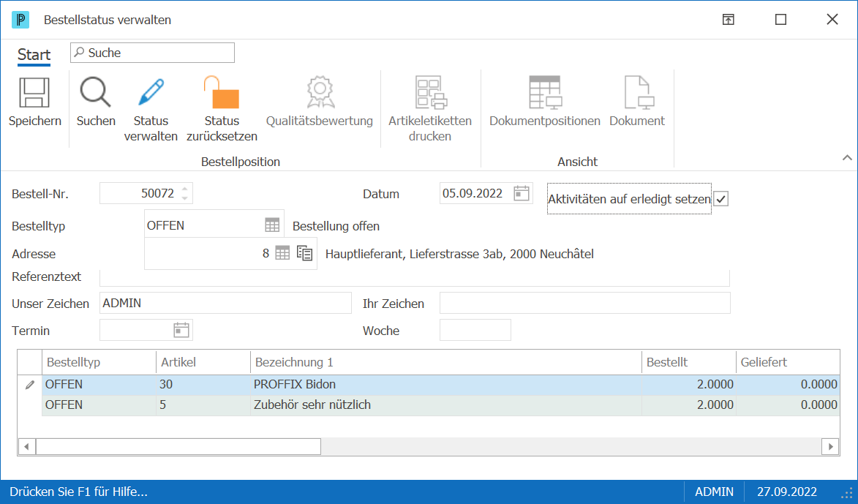Click into the Suche search box
Image resolution: width=858 pixels, height=504 pixels.
pos(153,53)
